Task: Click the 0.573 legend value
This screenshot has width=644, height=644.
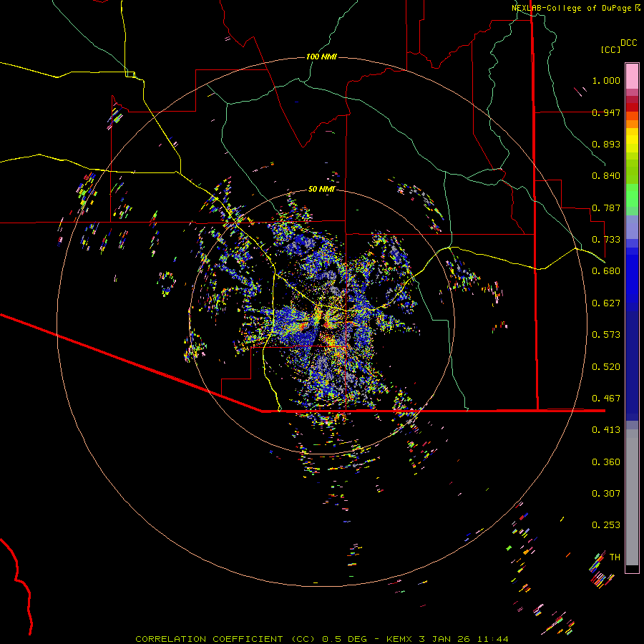Action: click(606, 335)
